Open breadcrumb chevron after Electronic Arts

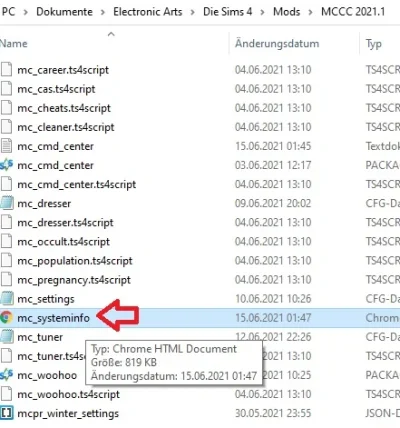pos(193,12)
